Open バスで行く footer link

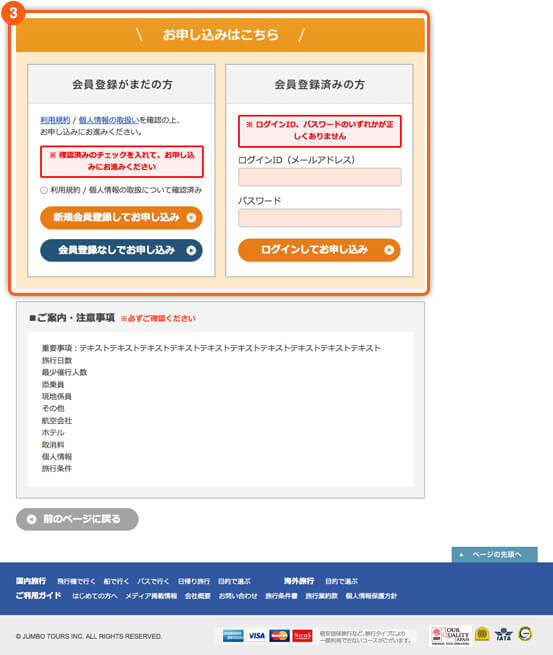coord(153,581)
